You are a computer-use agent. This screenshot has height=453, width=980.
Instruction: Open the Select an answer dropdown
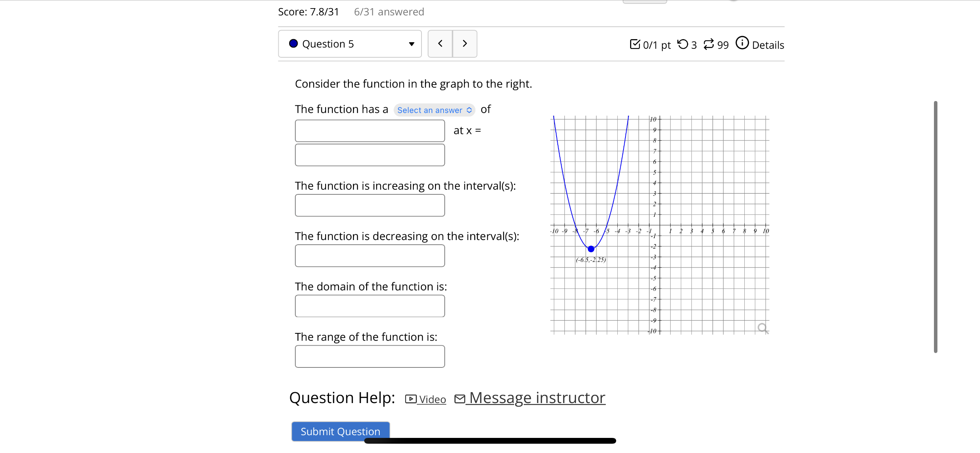click(434, 110)
